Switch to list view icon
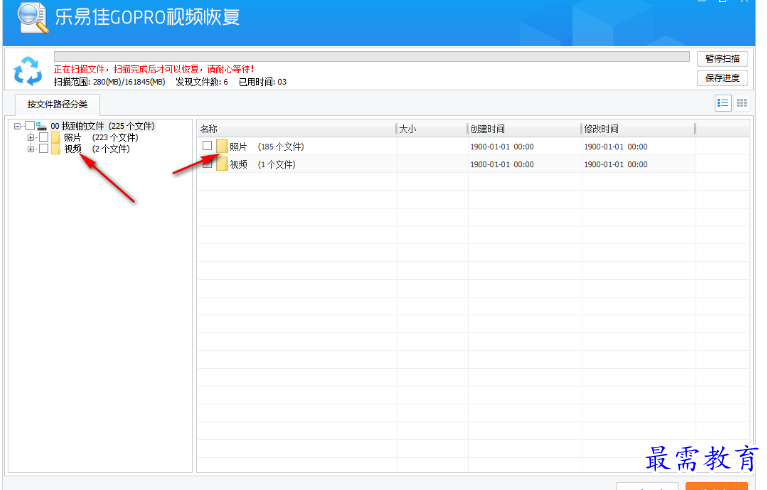This screenshot has height=490, width=767. (x=723, y=103)
